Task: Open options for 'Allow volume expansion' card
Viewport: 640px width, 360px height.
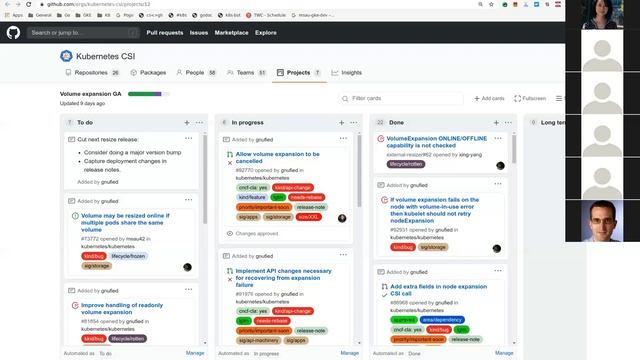Action: (x=343, y=138)
